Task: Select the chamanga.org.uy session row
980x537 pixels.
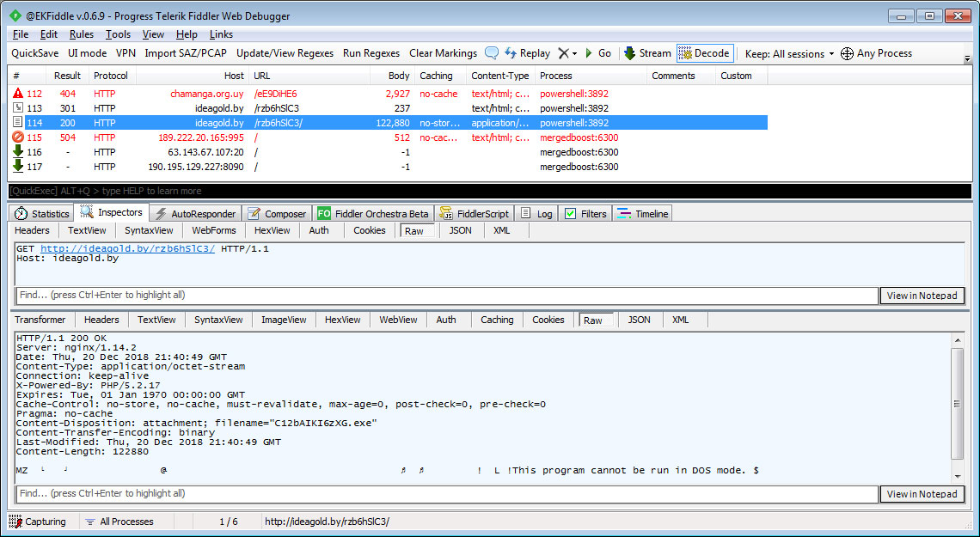Action: pos(388,94)
